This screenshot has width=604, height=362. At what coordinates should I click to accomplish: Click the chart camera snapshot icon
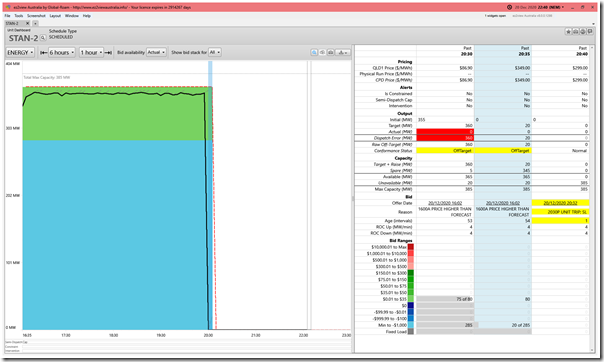pos(331,52)
